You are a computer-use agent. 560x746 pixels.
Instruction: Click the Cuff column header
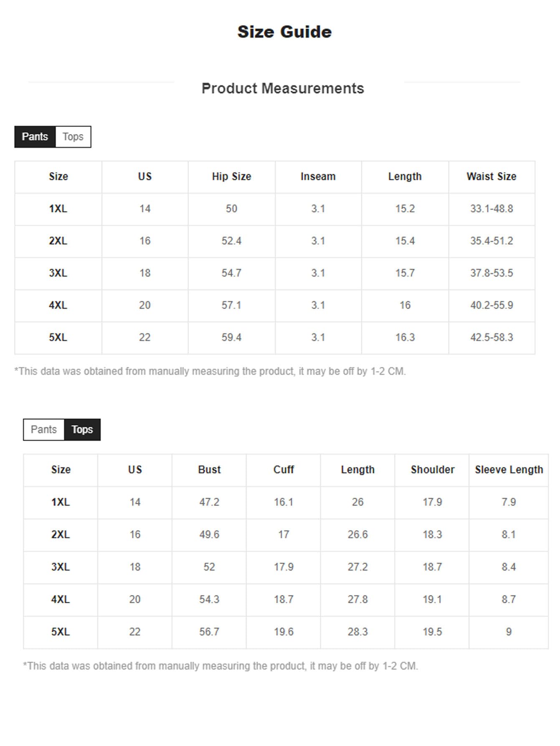point(284,470)
